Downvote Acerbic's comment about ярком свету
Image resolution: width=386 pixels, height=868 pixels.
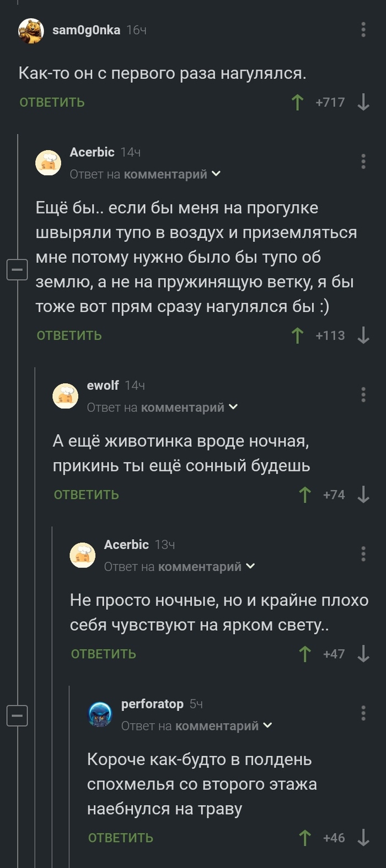[363, 654]
